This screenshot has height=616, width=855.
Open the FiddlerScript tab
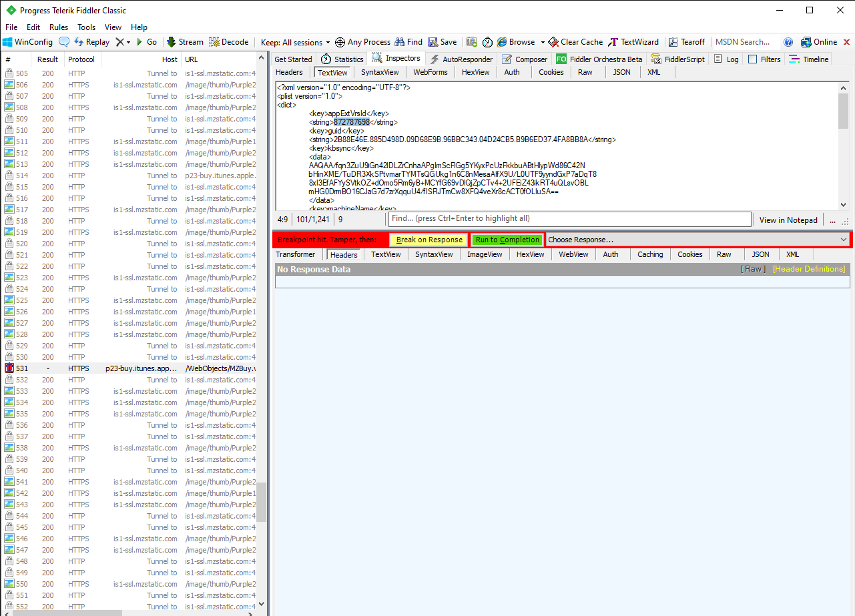pos(677,59)
